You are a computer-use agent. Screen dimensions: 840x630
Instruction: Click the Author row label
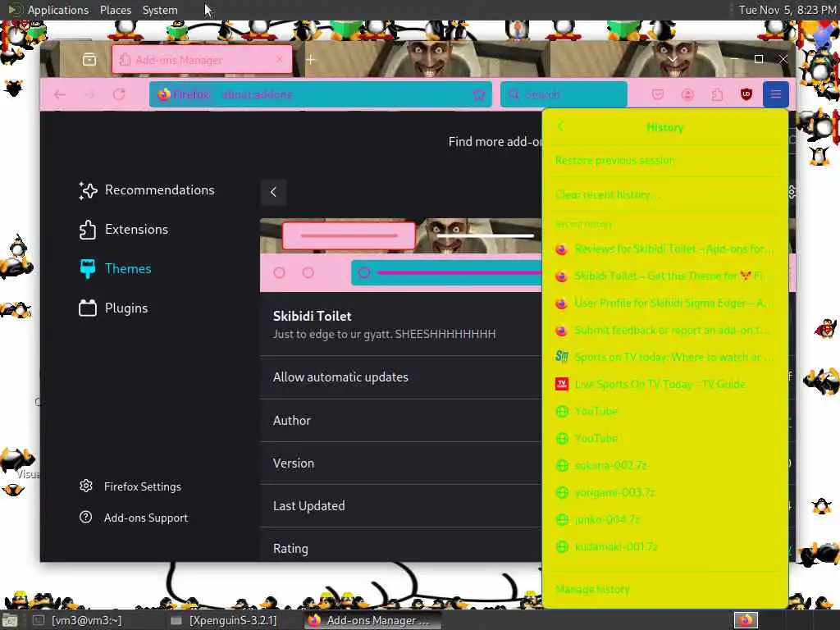pos(292,421)
